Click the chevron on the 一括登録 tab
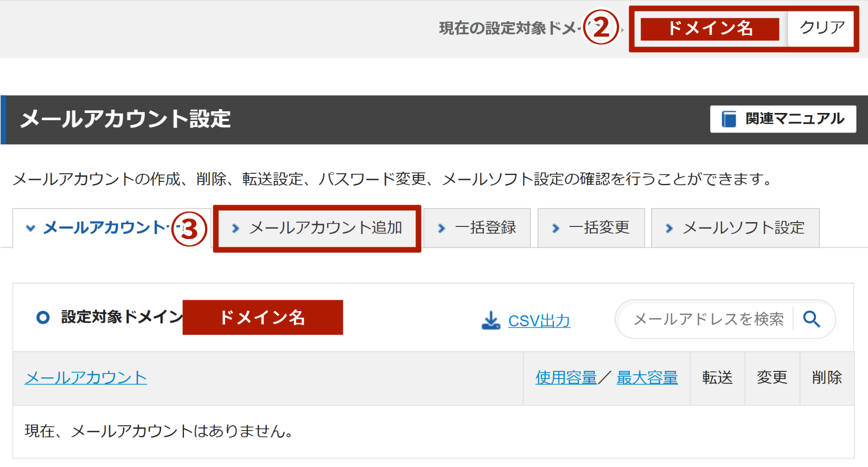868x467 pixels. [442, 229]
